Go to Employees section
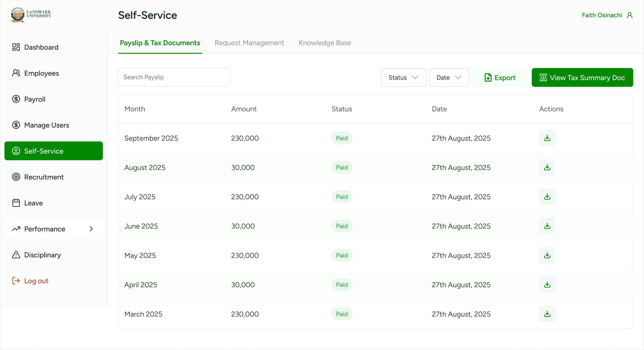The image size is (644, 350). pos(42,73)
